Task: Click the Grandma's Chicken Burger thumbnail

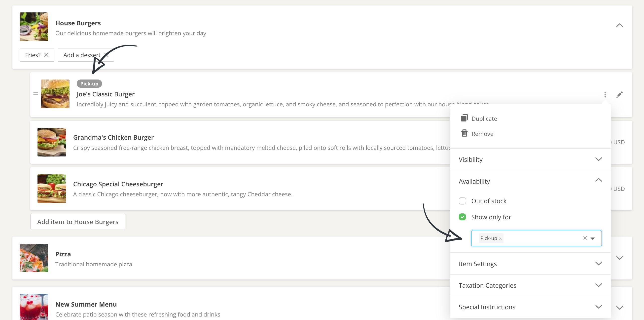Action: click(52, 142)
